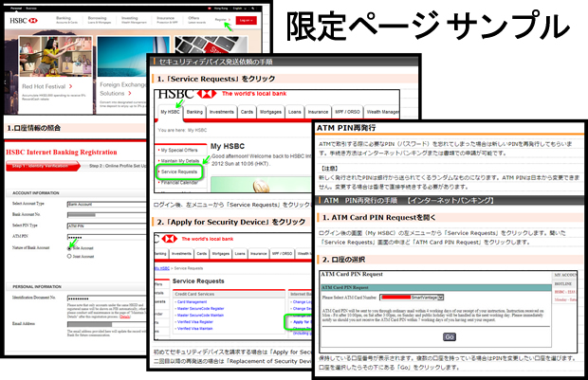Click the Apply for Security Device link
The height and width of the screenshot is (380, 588).
(302, 322)
